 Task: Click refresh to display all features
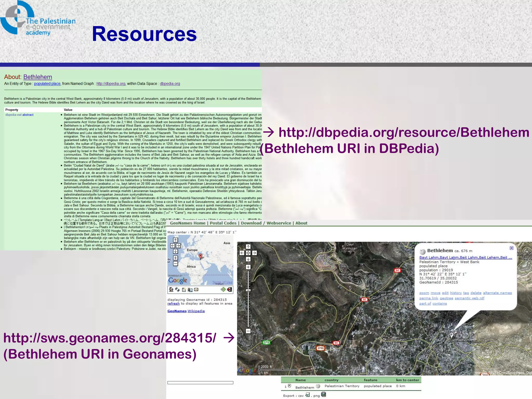point(174,303)
